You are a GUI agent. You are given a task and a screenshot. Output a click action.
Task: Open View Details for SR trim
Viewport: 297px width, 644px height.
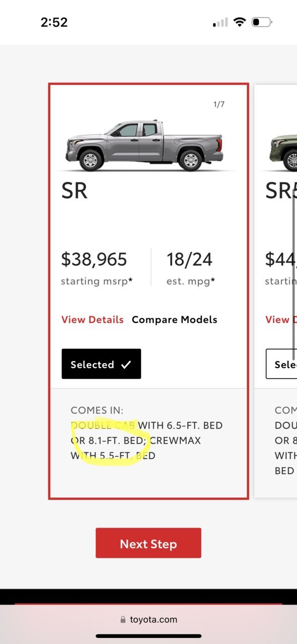click(92, 320)
